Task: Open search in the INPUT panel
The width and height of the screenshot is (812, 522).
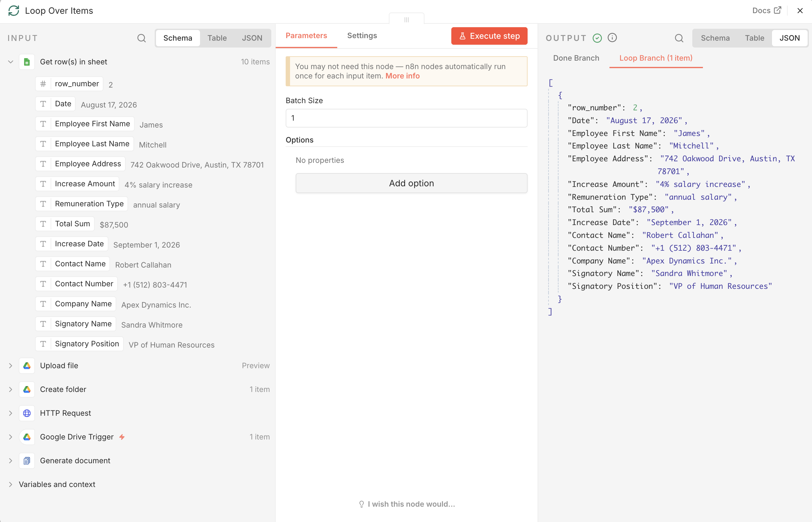Action: pyautogui.click(x=141, y=38)
